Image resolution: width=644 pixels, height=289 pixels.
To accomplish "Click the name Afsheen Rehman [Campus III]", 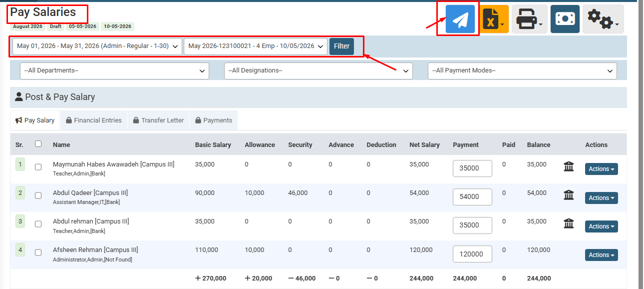I will [x=95, y=250].
